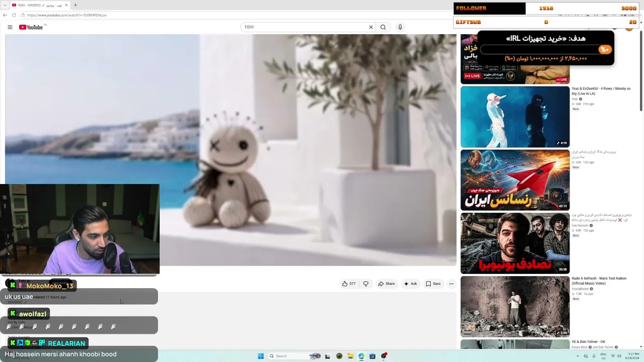Run search with the magnifier button
Viewport: 644px width, 362px height.
point(383,27)
